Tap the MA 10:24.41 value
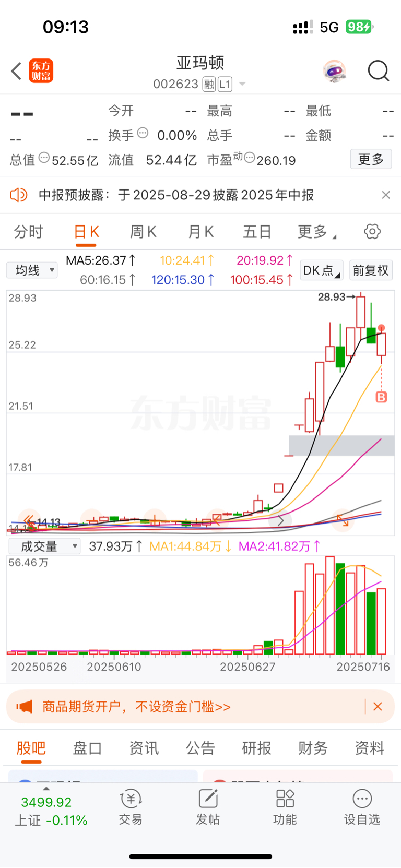This screenshot has width=401, height=868. coord(187,260)
